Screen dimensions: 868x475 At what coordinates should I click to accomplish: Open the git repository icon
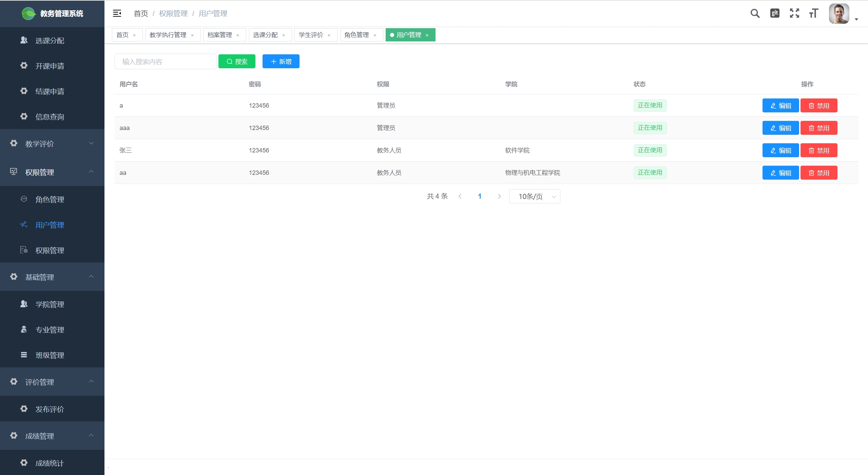pyautogui.click(x=775, y=13)
